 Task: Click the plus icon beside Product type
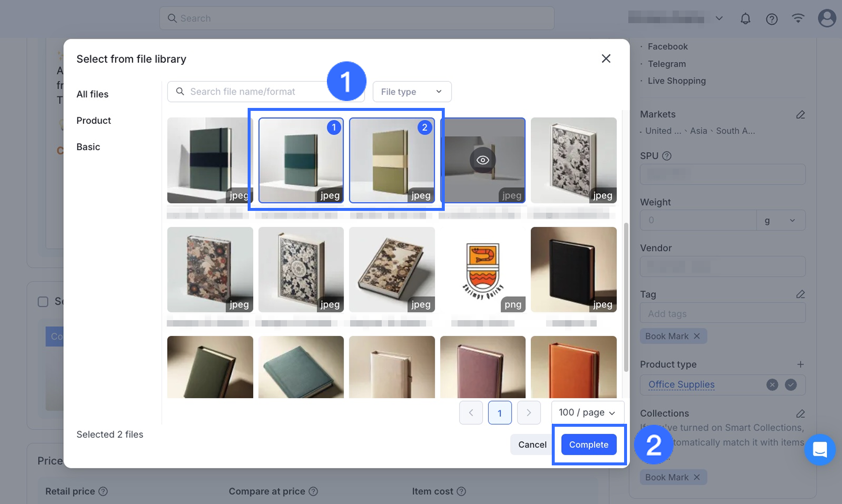800,364
